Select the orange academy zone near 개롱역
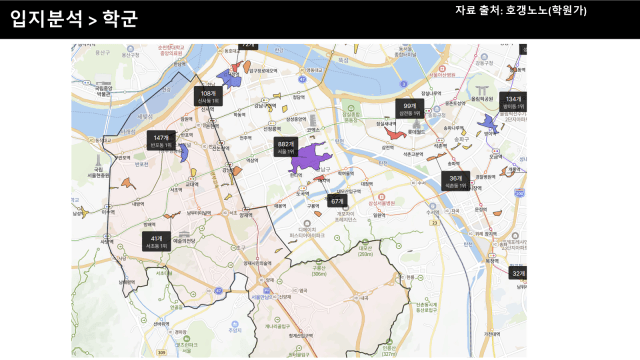Viewport: 640px width, 360px height. pyautogui.click(x=507, y=172)
